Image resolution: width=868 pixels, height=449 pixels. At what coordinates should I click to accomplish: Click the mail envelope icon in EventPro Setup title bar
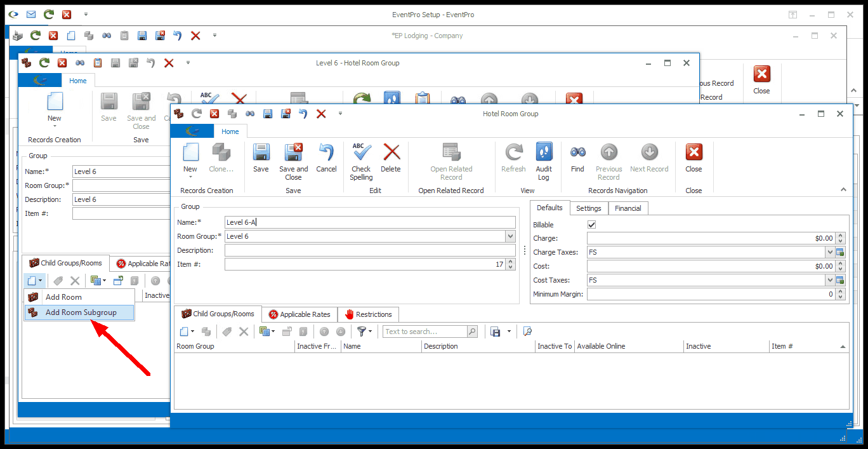click(31, 15)
